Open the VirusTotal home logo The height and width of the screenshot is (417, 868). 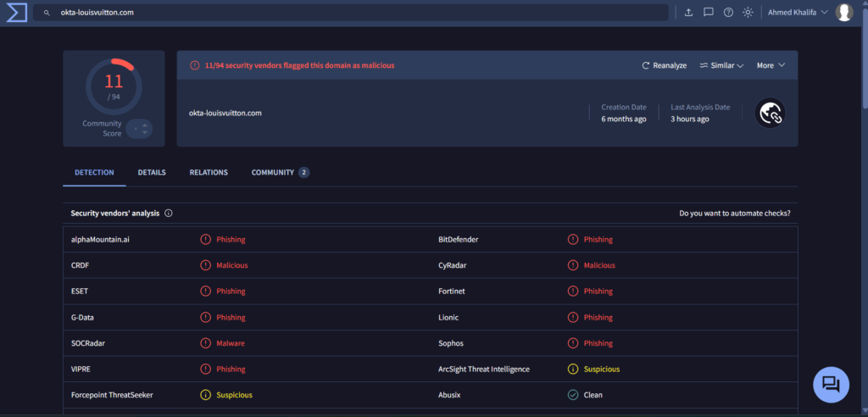tap(17, 12)
